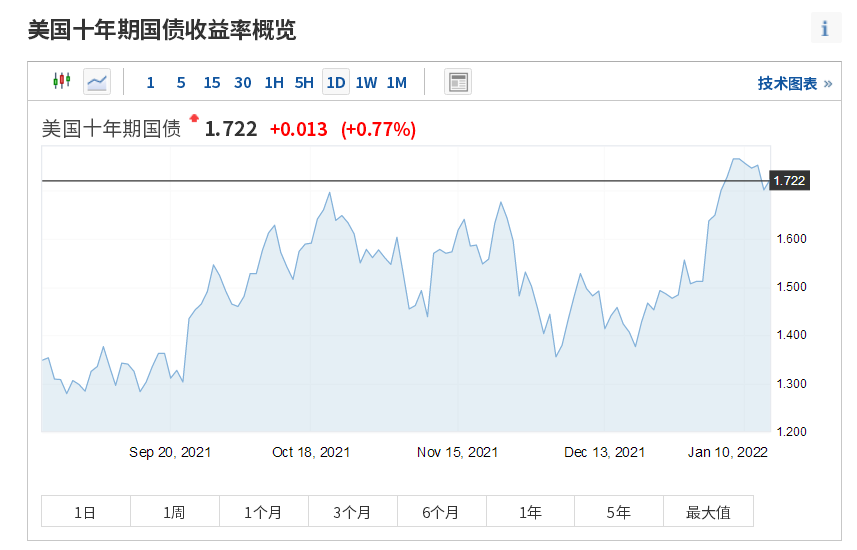This screenshot has height=550, width=857.
Task: Switch the interval to 1H
Action: coord(274,83)
